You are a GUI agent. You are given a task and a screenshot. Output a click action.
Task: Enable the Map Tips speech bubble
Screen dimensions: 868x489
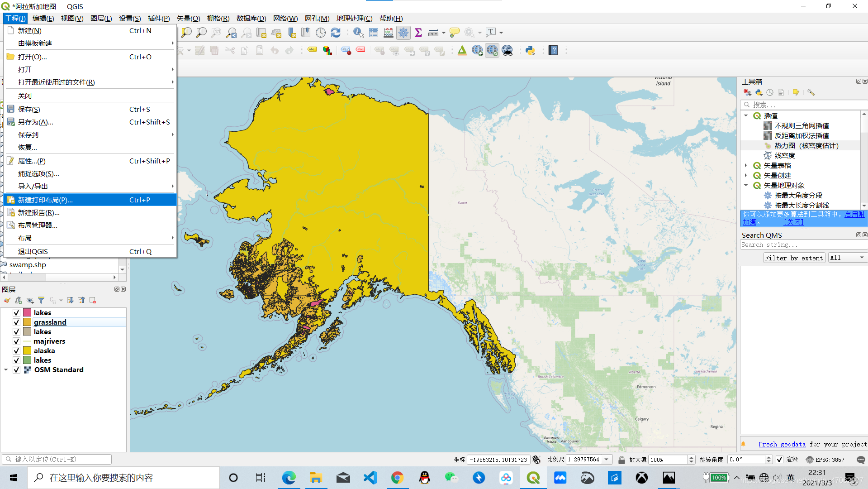click(x=455, y=32)
